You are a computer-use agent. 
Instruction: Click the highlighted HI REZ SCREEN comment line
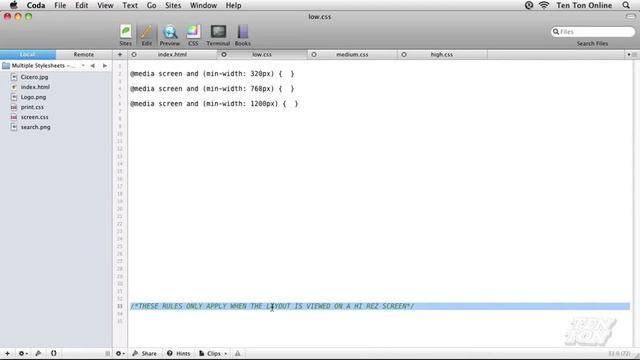[x=380, y=306]
